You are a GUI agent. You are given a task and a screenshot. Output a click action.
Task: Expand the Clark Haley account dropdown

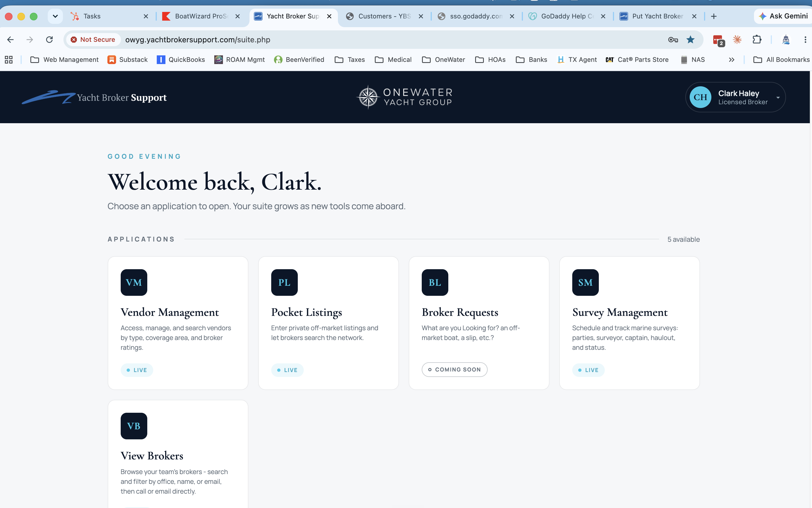tap(778, 97)
